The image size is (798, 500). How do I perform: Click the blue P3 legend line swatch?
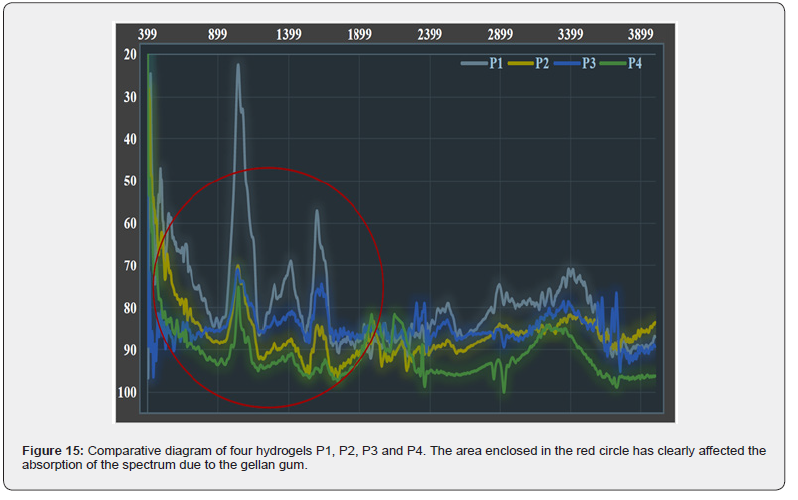(x=566, y=64)
